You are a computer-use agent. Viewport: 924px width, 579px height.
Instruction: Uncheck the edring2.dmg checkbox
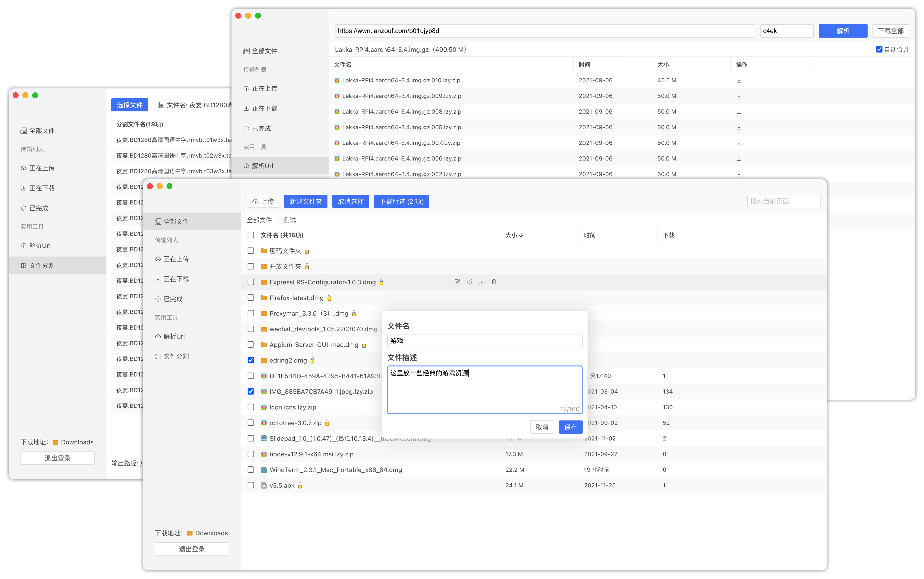[251, 360]
